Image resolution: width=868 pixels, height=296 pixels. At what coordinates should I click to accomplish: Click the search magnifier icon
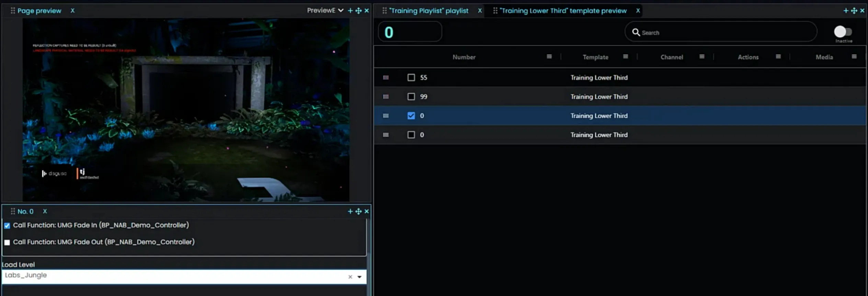coord(636,32)
